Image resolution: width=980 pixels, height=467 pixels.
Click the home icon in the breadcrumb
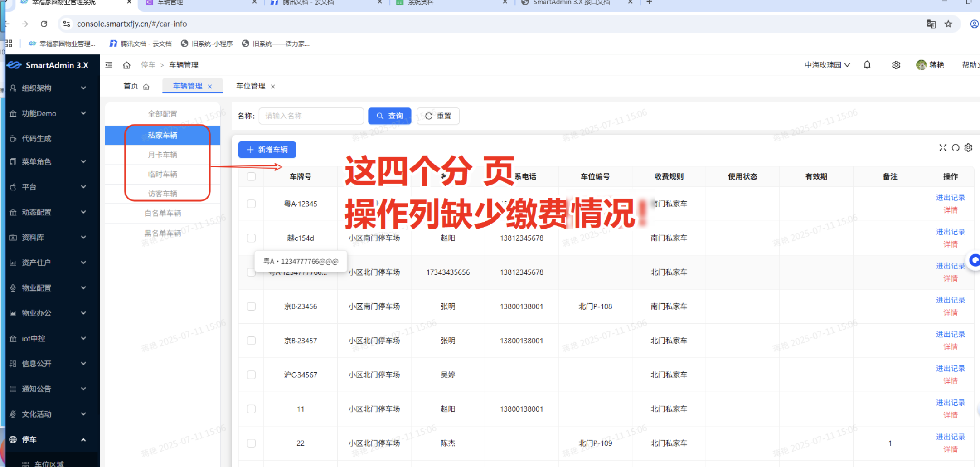[x=127, y=65]
